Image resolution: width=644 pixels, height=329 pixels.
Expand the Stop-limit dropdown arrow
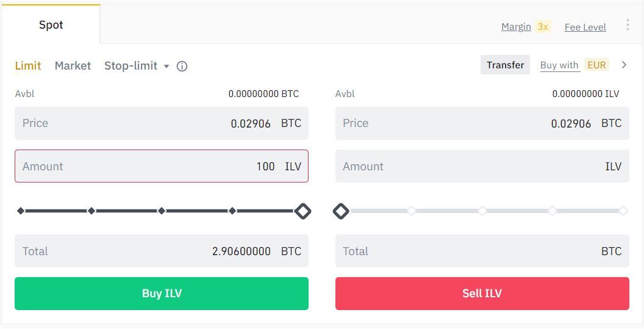[x=166, y=66]
